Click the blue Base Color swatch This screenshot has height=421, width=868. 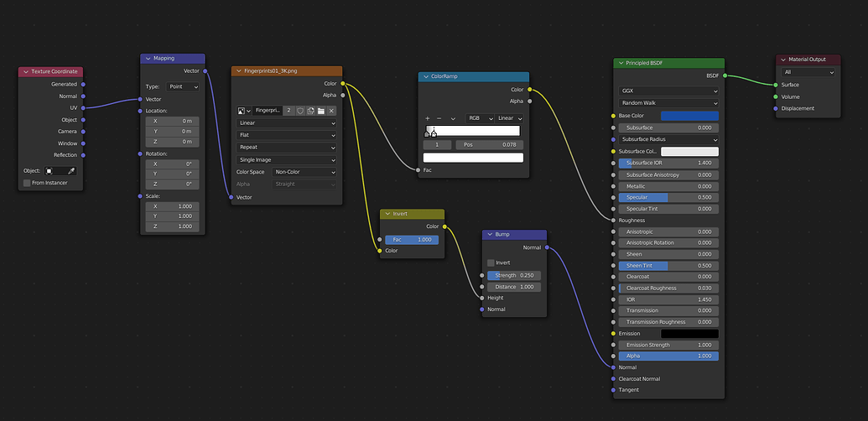(689, 116)
